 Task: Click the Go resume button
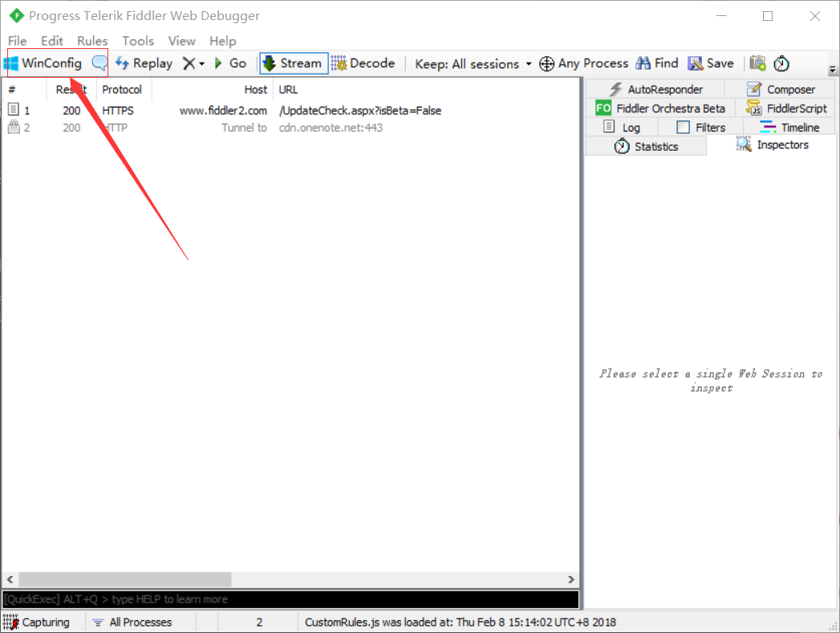[229, 63]
